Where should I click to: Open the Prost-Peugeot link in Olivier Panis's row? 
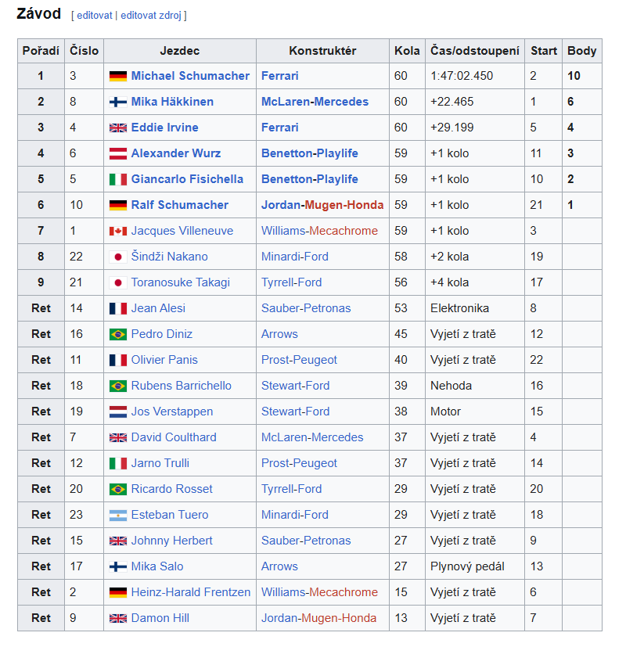[x=299, y=360]
